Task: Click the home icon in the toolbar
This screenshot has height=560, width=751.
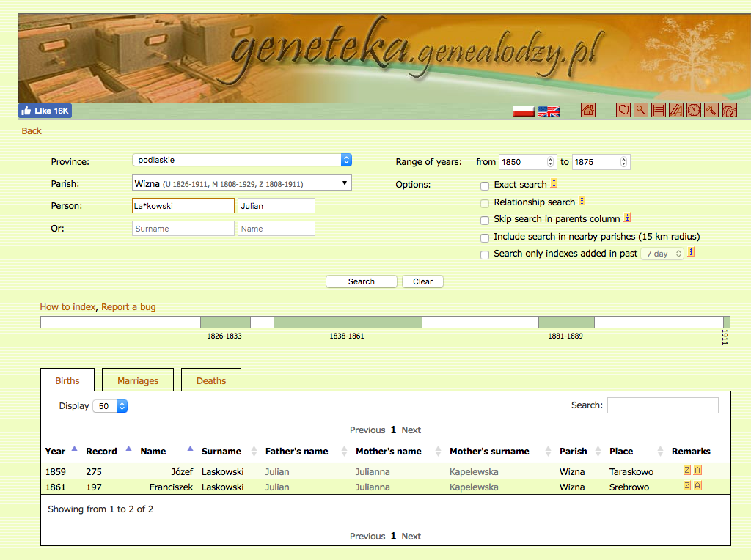Action: (x=587, y=111)
